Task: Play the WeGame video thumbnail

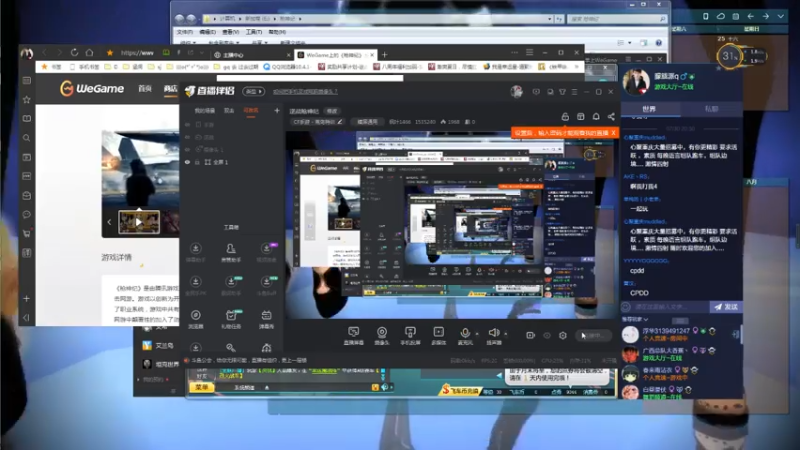Action: [x=139, y=222]
